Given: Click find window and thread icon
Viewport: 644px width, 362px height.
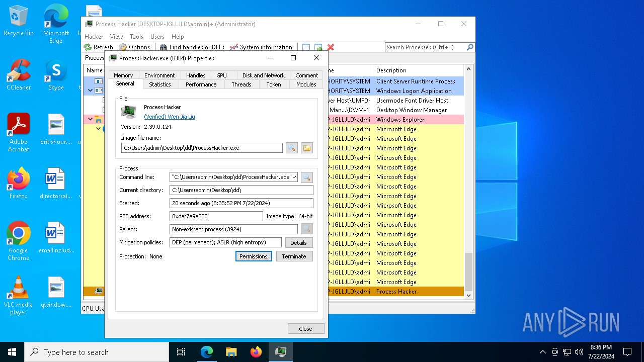Looking at the screenshot, I should 318,47.
